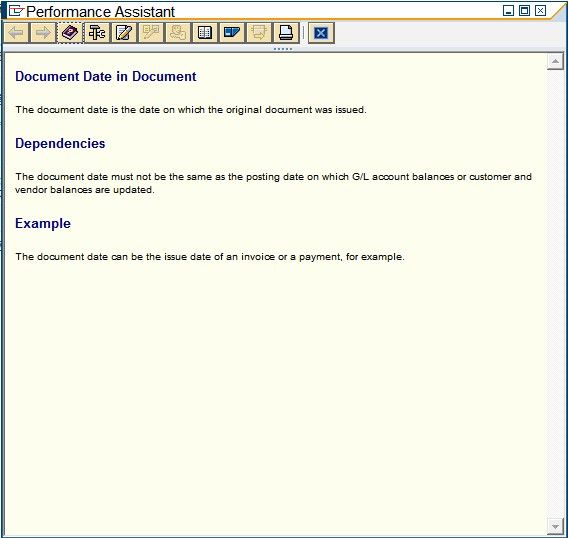Click the greyed-out person-with-key icon
This screenshot has height=538, width=568.
[178, 33]
